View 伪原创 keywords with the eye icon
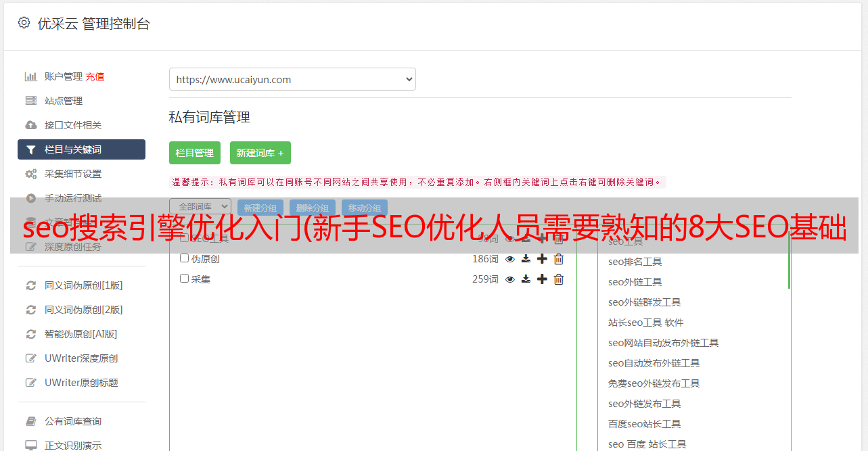 point(510,259)
